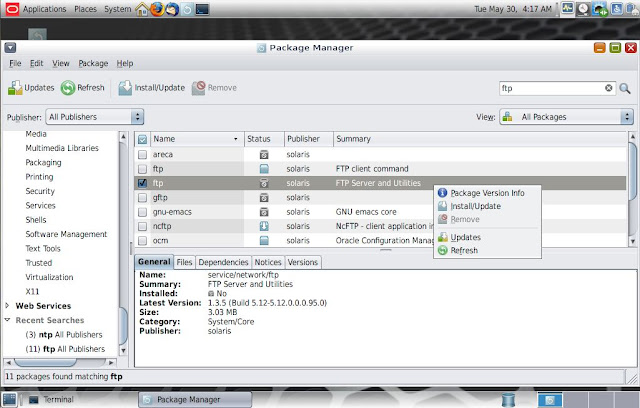This screenshot has width=640, height=408.
Task: Select the Software Management category
Action: click(66, 234)
